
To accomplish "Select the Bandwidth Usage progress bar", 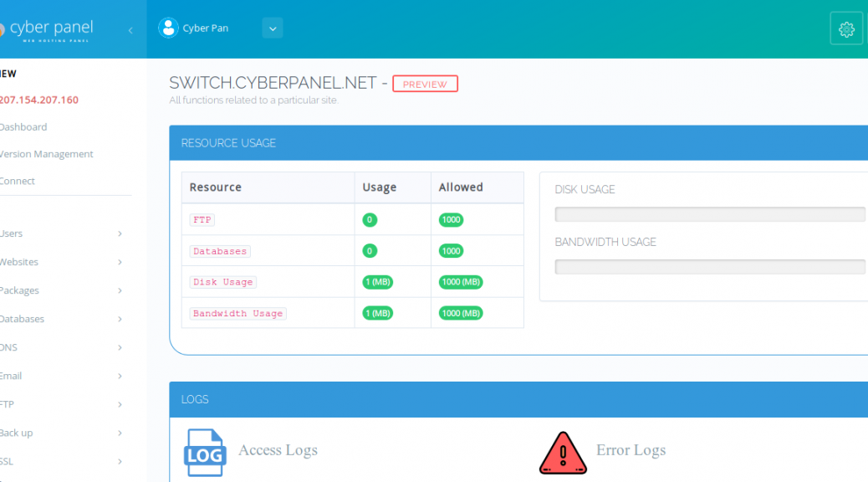I will (710, 266).
